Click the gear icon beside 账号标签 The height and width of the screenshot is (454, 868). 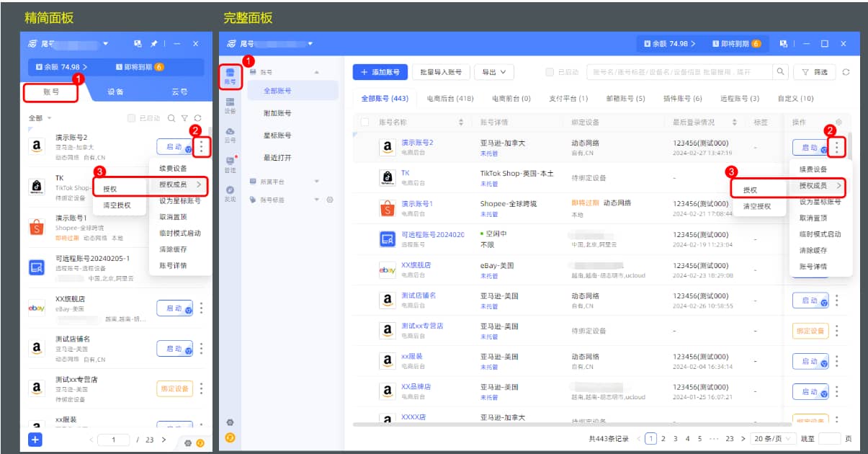coord(330,200)
